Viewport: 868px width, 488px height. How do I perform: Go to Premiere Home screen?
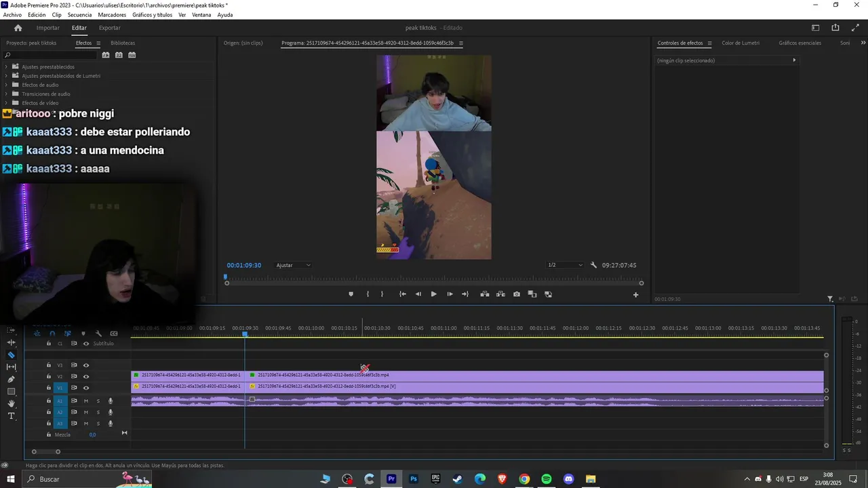(x=18, y=28)
